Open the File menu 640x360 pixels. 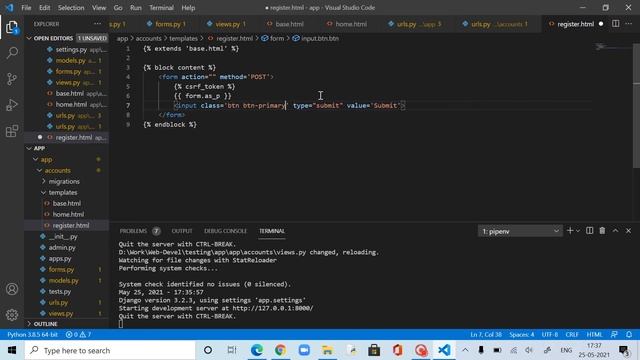click(x=26, y=8)
